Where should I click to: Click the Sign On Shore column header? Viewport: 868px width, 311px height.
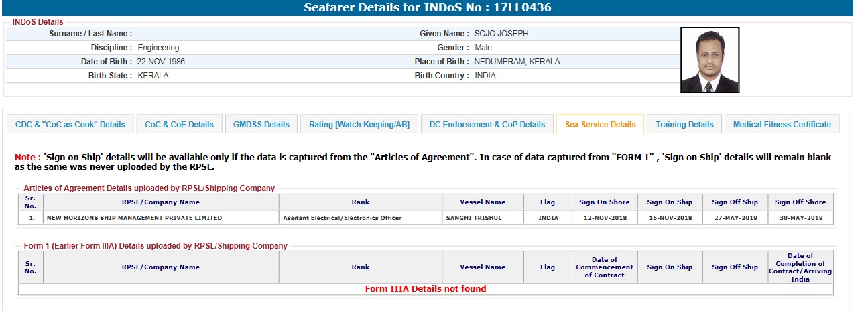coord(605,202)
